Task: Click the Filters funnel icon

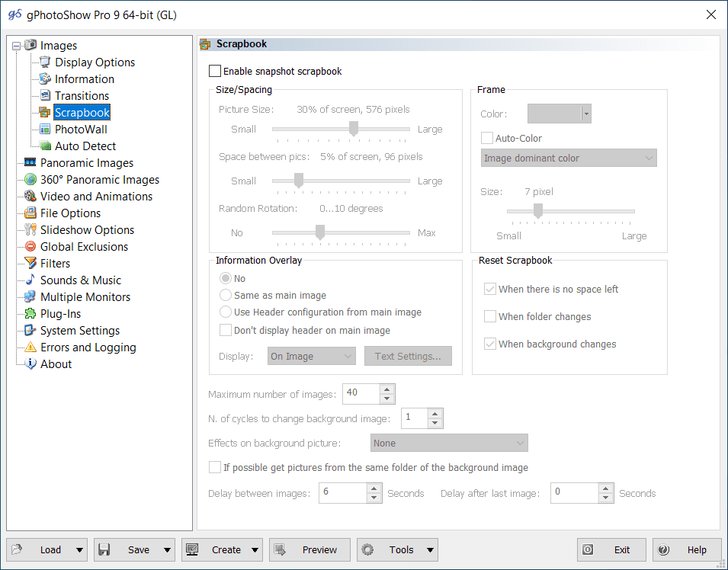Action: pos(30,263)
